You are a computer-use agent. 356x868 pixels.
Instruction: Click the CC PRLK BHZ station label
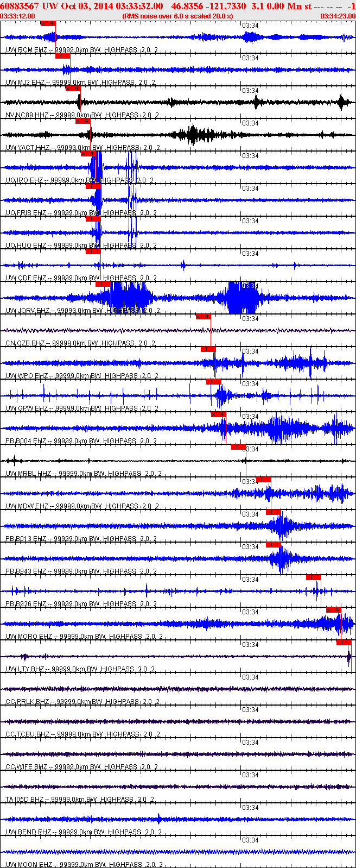(x=82, y=702)
